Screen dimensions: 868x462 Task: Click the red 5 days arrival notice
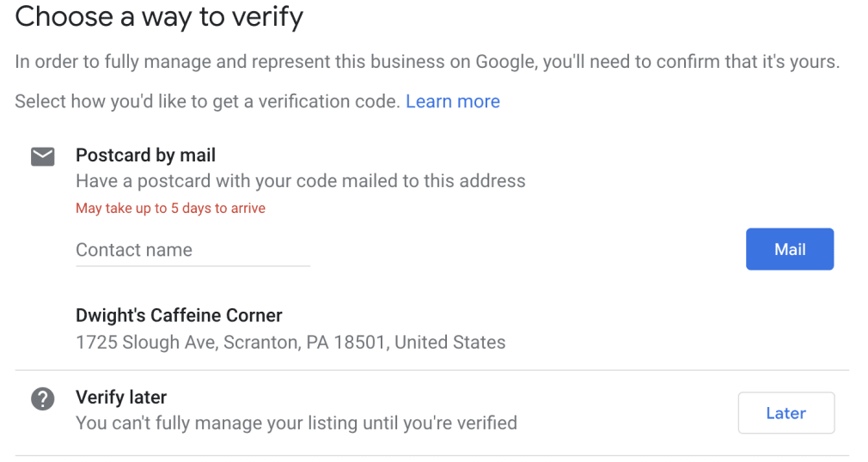click(x=170, y=208)
